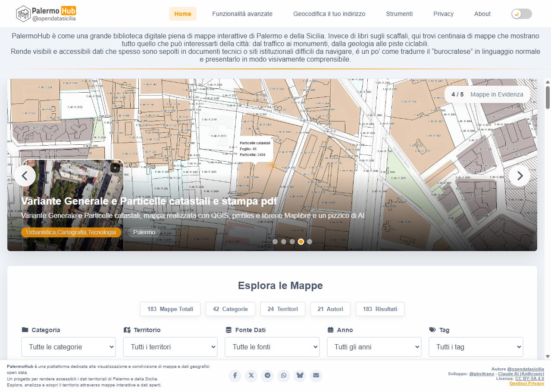551x392 pixels.
Task: Open the 'CC BY-SA 4.0' license link
Action: [x=528, y=378]
